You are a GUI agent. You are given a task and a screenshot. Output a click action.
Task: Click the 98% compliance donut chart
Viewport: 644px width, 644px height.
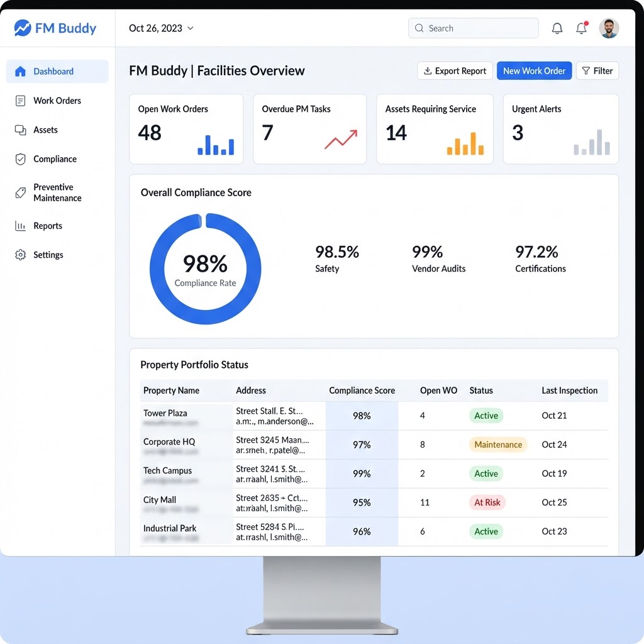point(206,269)
